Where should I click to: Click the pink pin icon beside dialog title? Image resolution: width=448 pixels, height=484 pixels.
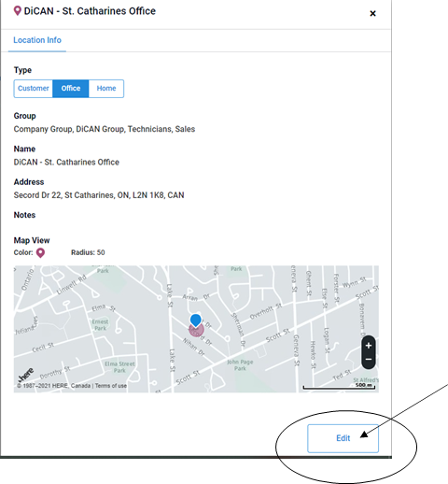pos(18,11)
